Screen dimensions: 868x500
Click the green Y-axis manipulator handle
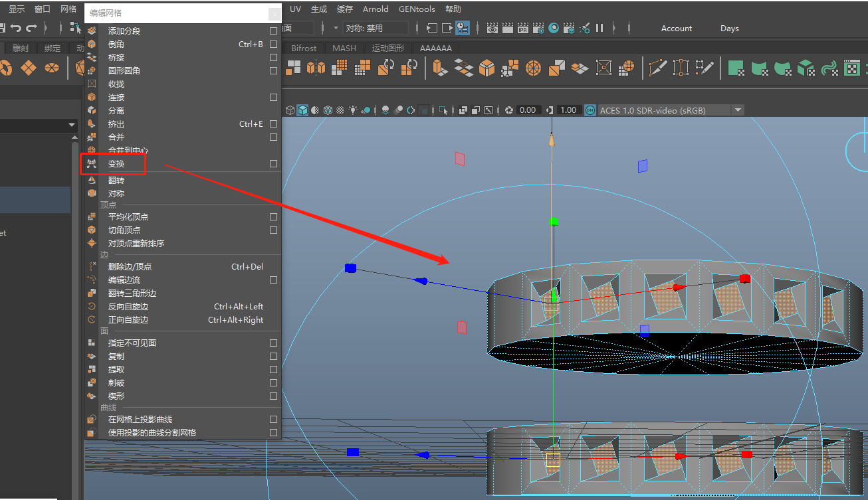click(x=553, y=222)
